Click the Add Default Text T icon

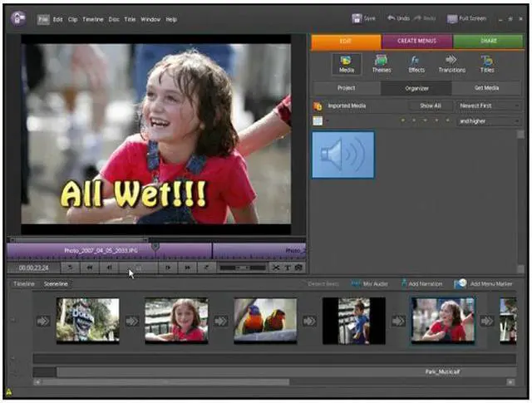pyautogui.click(x=288, y=268)
